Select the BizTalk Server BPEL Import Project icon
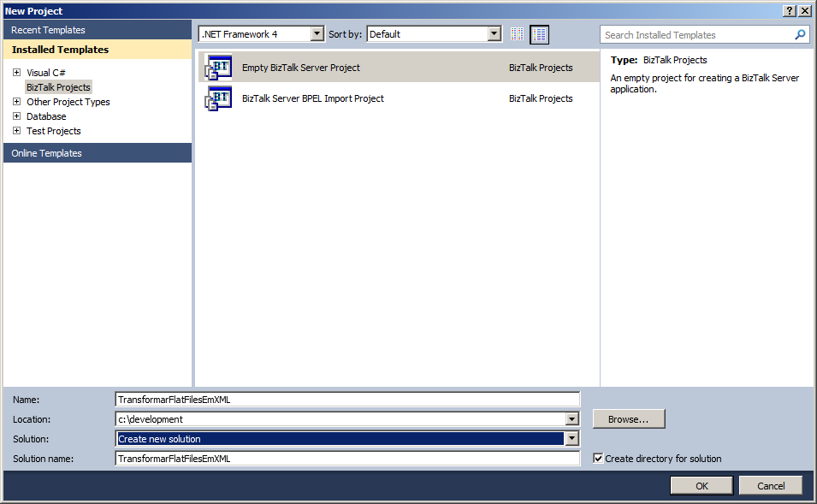Image resolution: width=817 pixels, height=504 pixels. 218,98
